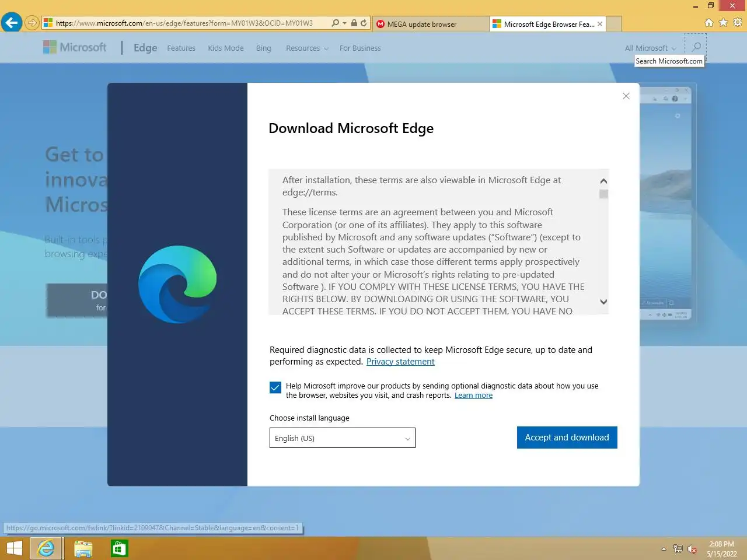Open the File Explorer taskbar icon
This screenshot has width=747, height=560.
click(x=83, y=548)
